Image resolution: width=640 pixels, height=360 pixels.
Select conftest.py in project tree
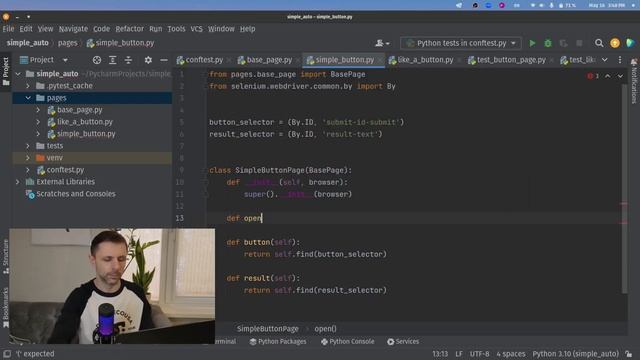pos(65,170)
